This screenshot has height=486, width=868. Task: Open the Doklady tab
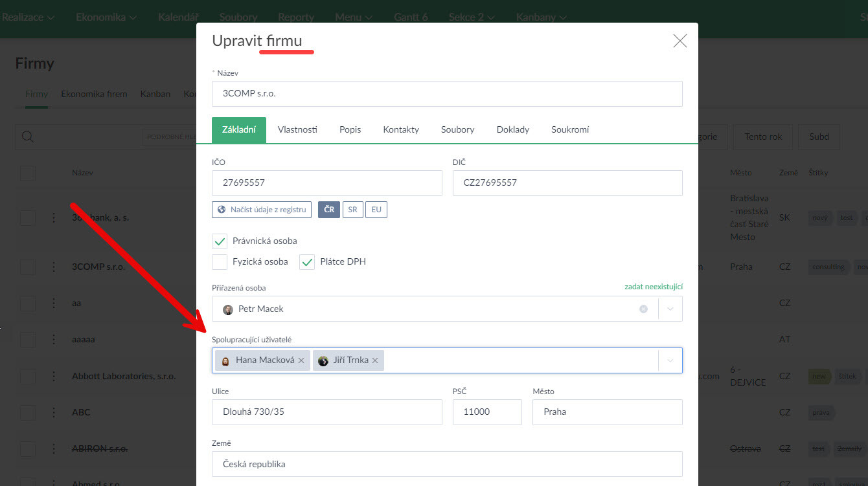tap(513, 129)
